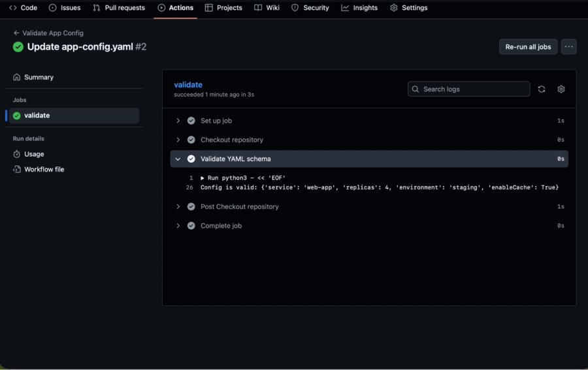Click the Insights graph icon
The height and width of the screenshot is (370, 588).
pyautogui.click(x=345, y=7)
